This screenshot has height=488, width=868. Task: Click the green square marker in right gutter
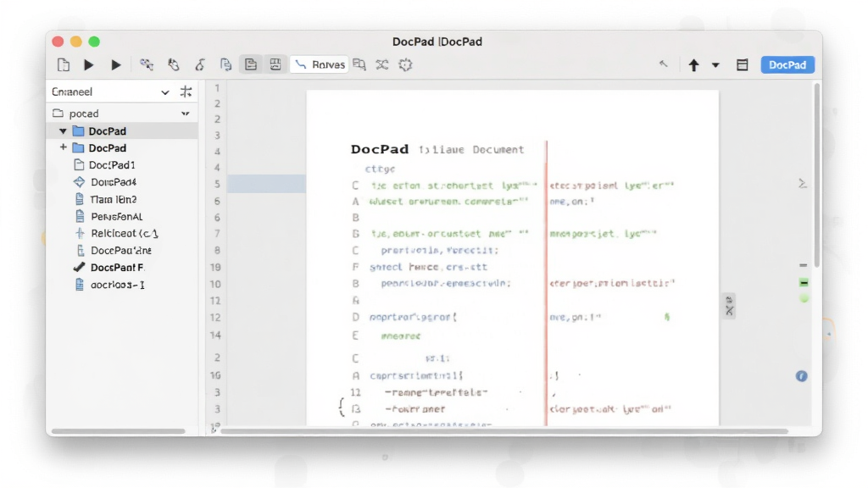pyautogui.click(x=804, y=283)
